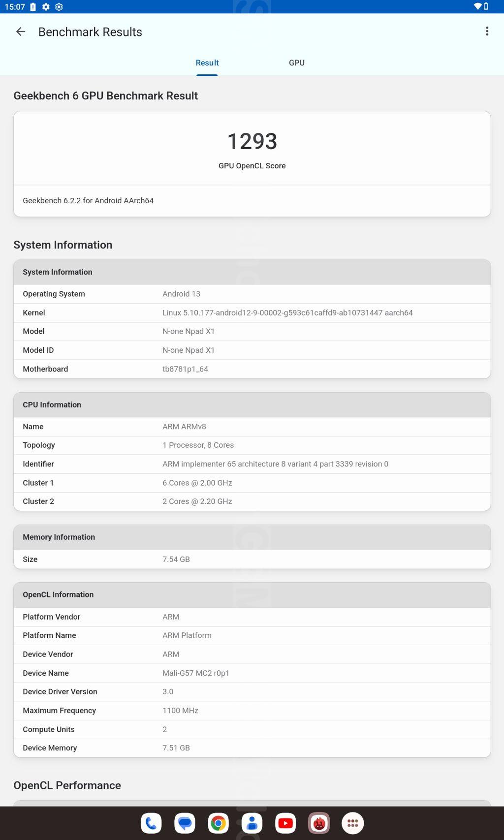
Task: Tap the CPU Information section header
Action: click(252, 405)
